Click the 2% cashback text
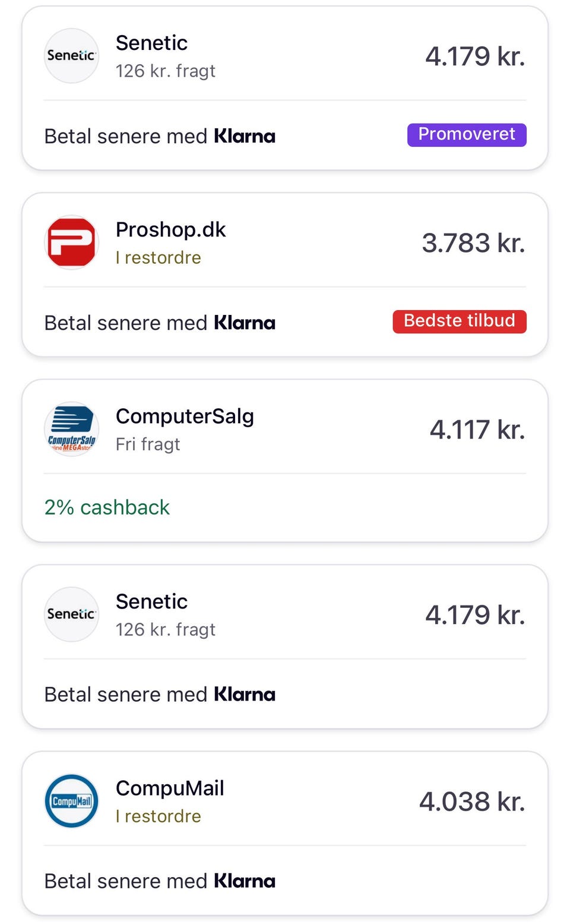This screenshot has width=570, height=924. pos(107,507)
